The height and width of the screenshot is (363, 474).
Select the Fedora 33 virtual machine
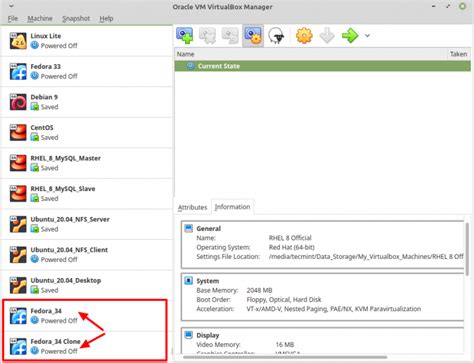coord(87,71)
